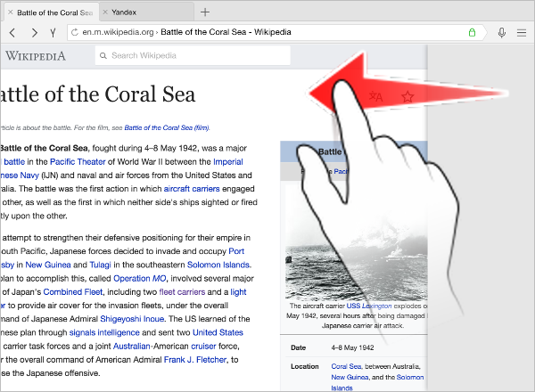Follow the Pacific Theater link
The image size is (535, 392).
(x=78, y=161)
